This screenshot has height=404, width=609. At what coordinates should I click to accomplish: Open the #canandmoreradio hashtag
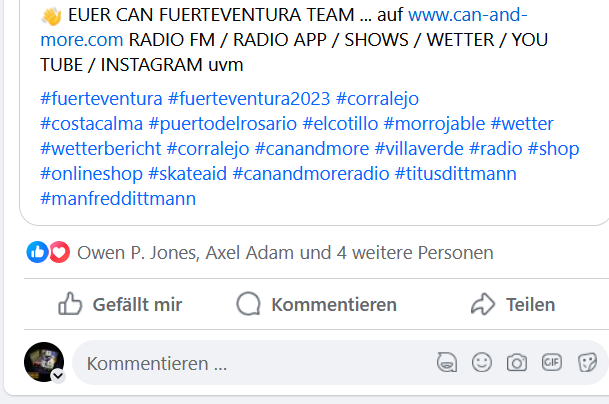311,174
